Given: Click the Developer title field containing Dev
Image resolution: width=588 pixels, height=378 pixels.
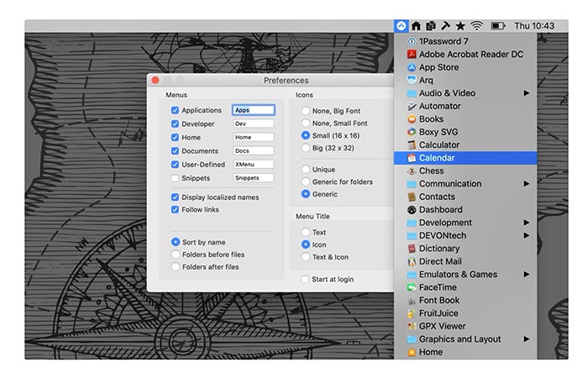Looking at the screenshot, I should pos(254,123).
